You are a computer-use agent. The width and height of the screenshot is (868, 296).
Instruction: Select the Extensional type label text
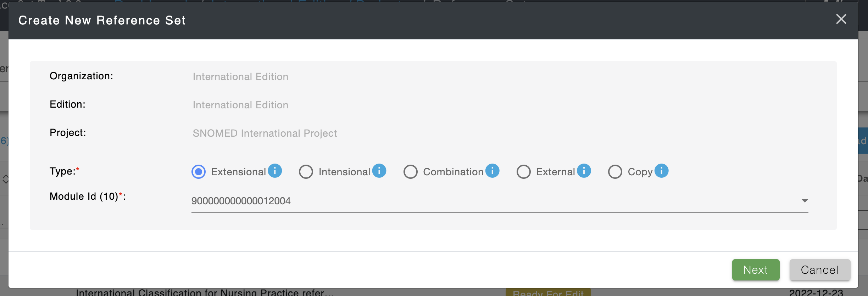[x=239, y=172]
